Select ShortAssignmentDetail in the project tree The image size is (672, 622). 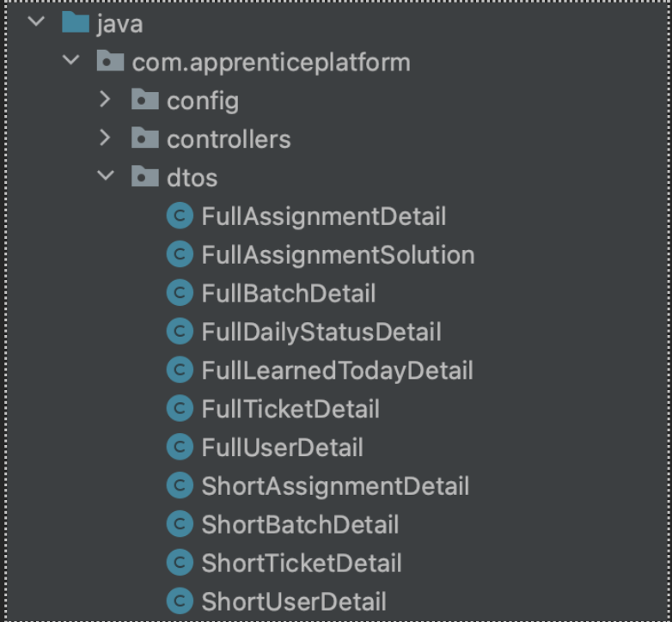pos(335,485)
